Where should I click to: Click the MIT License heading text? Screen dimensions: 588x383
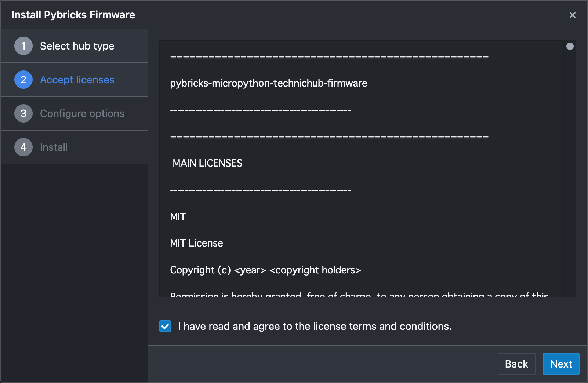click(x=196, y=243)
